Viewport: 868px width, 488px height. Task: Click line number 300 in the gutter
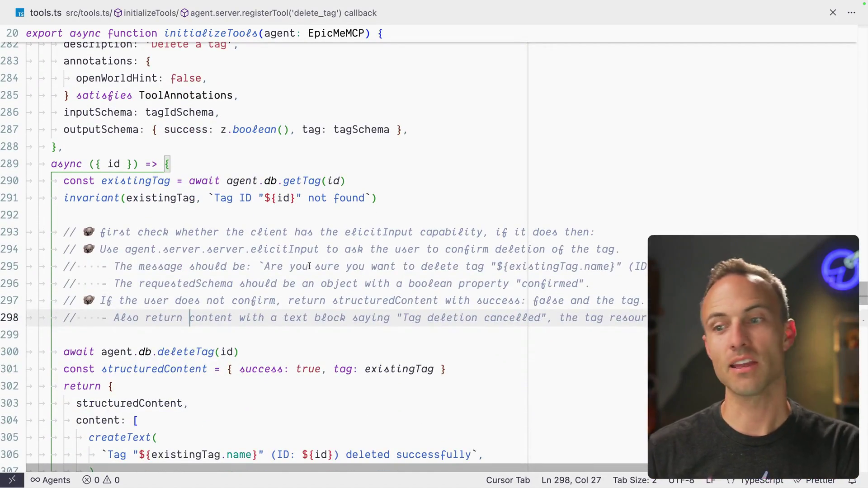pos(9,352)
